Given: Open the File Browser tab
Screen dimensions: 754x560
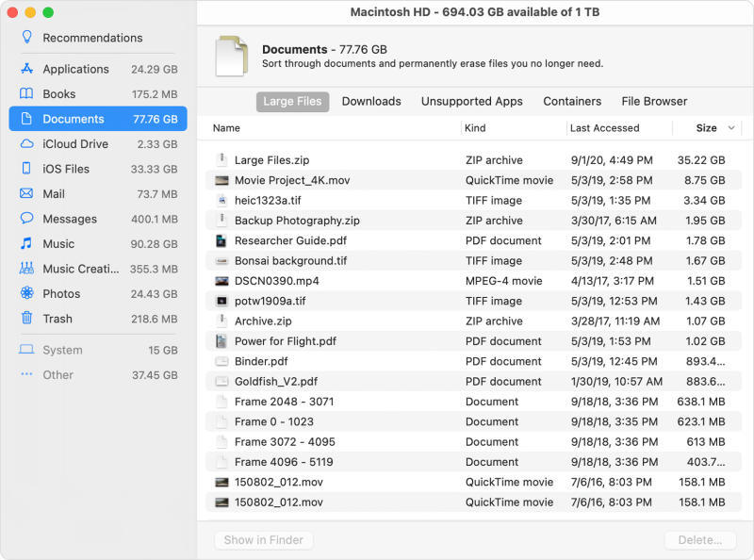Looking at the screenshot, I should [x=654, y=102].
